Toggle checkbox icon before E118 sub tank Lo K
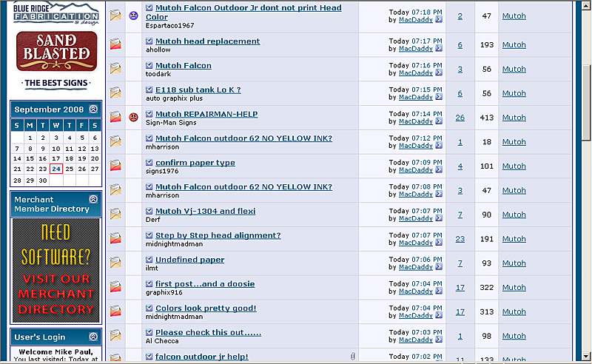Image resolution: width=592 pixels, height=364 pixels. point(149,90)
